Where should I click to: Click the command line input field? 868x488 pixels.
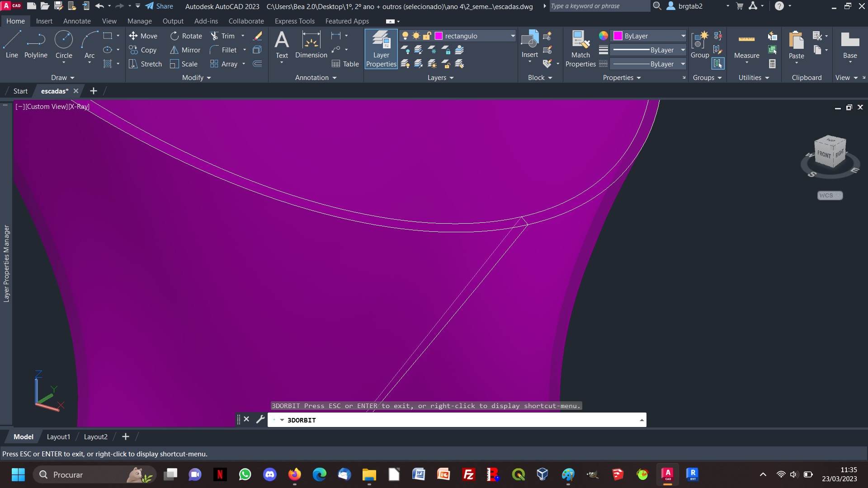457,420
